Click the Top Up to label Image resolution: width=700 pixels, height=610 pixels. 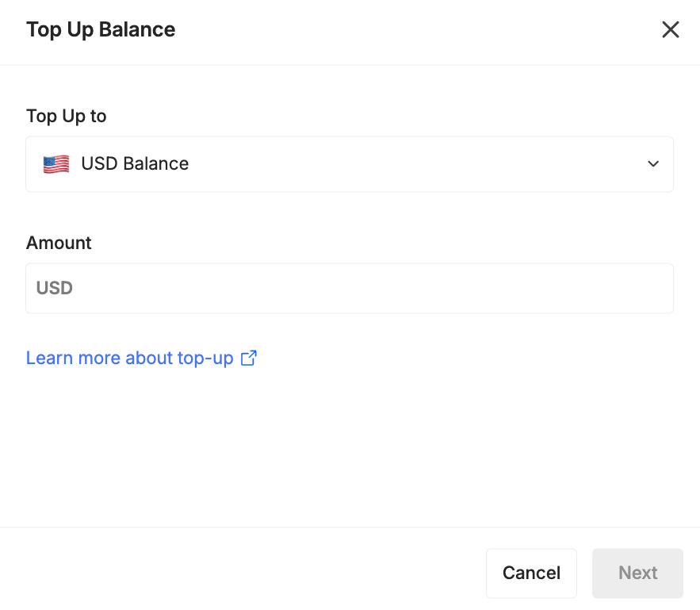pyautogui.click(x=66, y=116)
